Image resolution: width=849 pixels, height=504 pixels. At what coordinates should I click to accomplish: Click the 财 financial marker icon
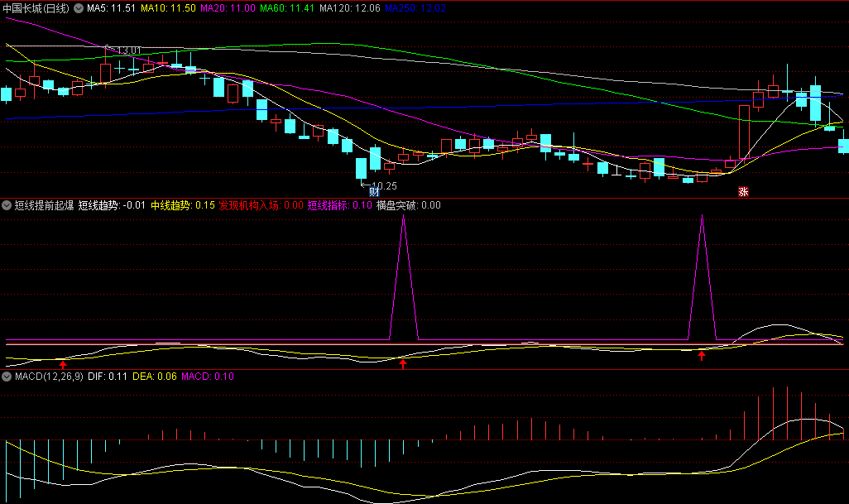tap(373, 192)
